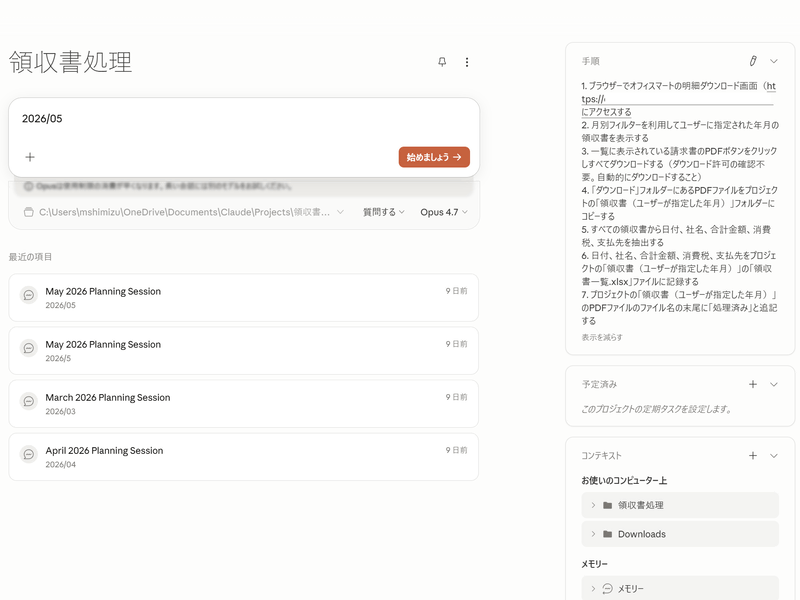Open the Opus 4.7 model selector
The width and height of the screenshot is (800, 600).
pos(444,212)
